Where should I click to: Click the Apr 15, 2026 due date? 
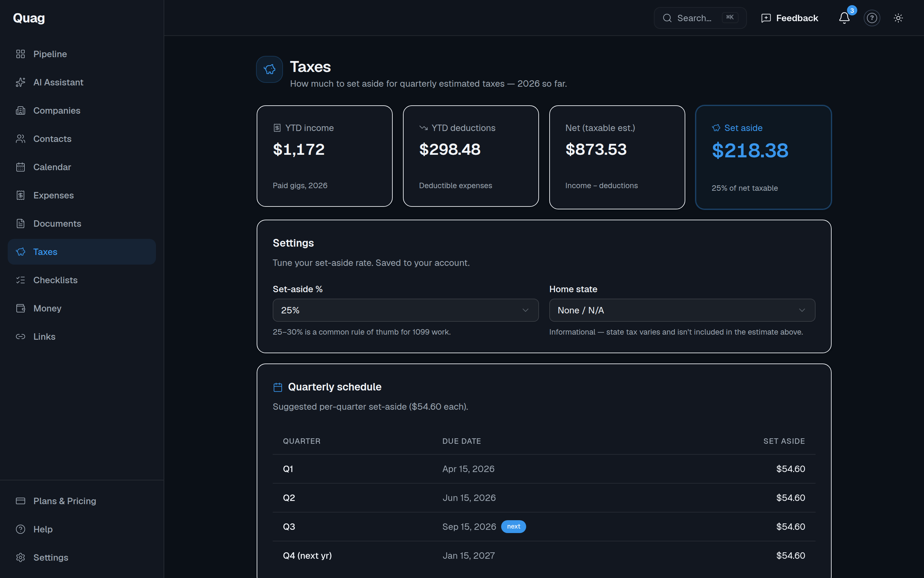468,469
